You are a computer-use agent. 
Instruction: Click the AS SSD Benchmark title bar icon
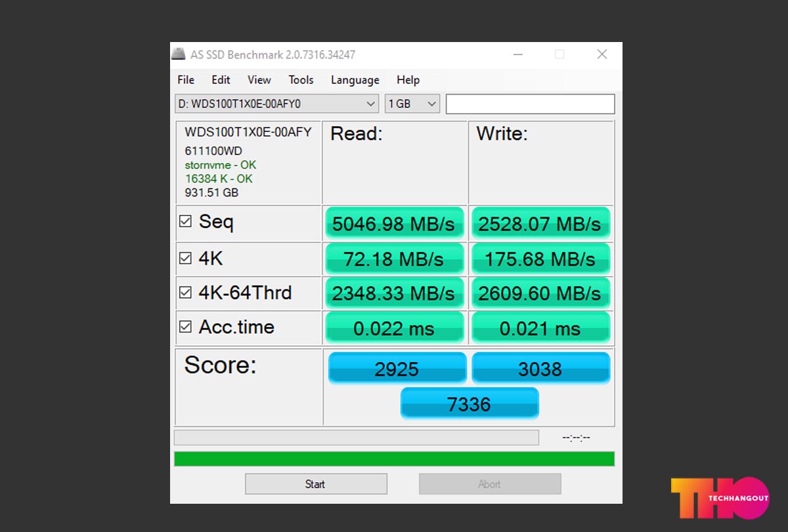[179, 55]
